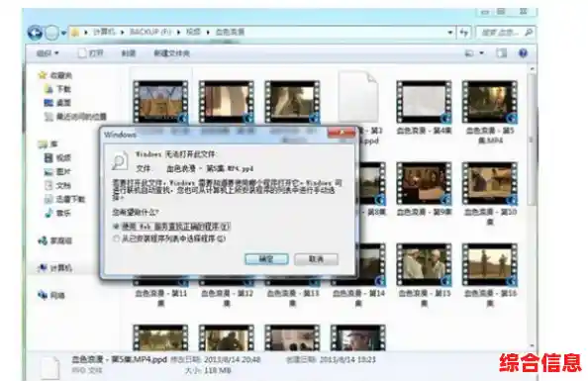Screen dimensions: 588x381
Task: Select the 血色浪漫 - 第9集 video thumbnail
Action: 424,183
